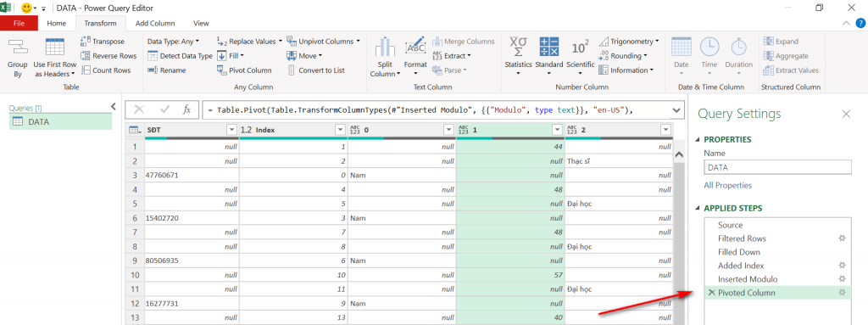Collapse the PROPERTIES section triangle
This screenshot has height=325, width=868.
coord(698,140)
